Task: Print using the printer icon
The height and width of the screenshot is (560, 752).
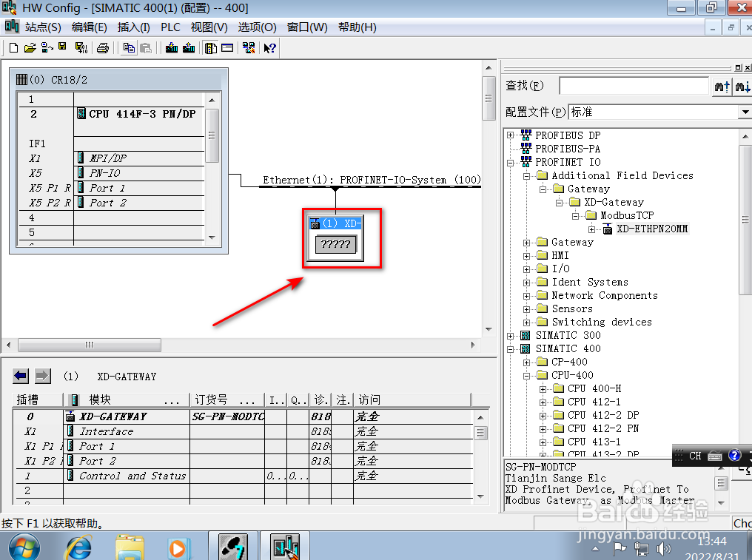Action: tap(103, 48)
